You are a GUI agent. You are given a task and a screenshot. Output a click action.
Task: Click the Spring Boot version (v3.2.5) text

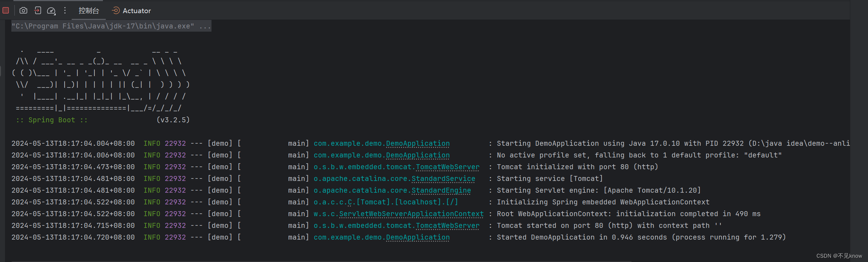pos(173,120)
